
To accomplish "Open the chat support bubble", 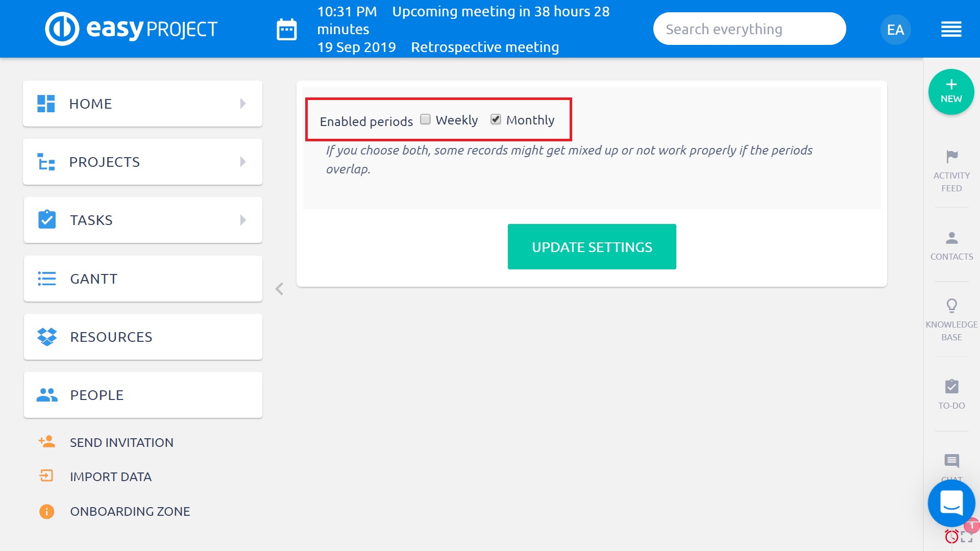I will click(x=951, y=503).
